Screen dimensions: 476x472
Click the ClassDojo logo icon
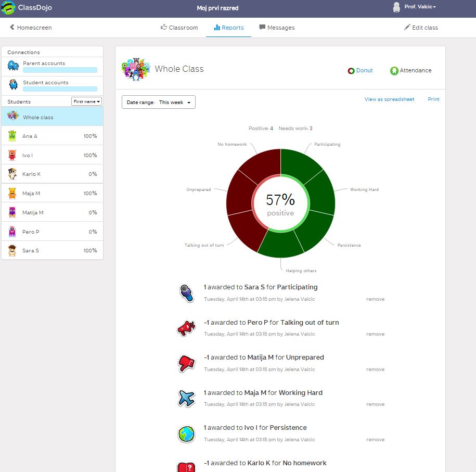(x=8, y=8)
